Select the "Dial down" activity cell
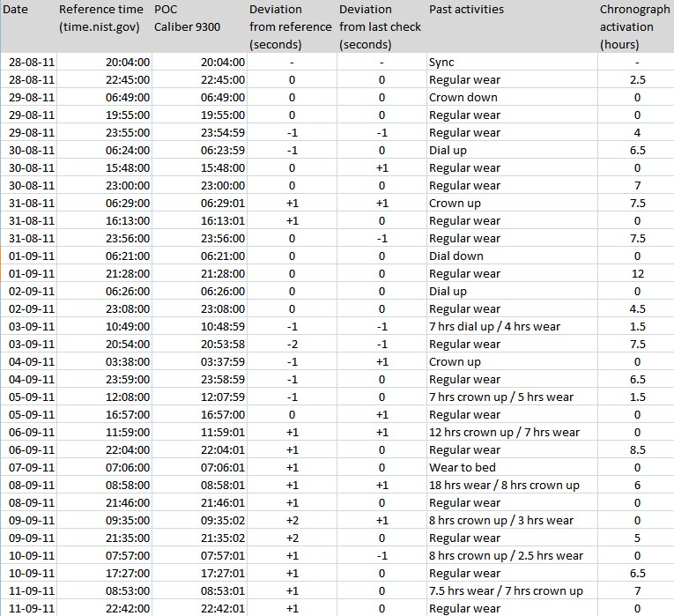The image size is (674, 616). pos(456,256)
